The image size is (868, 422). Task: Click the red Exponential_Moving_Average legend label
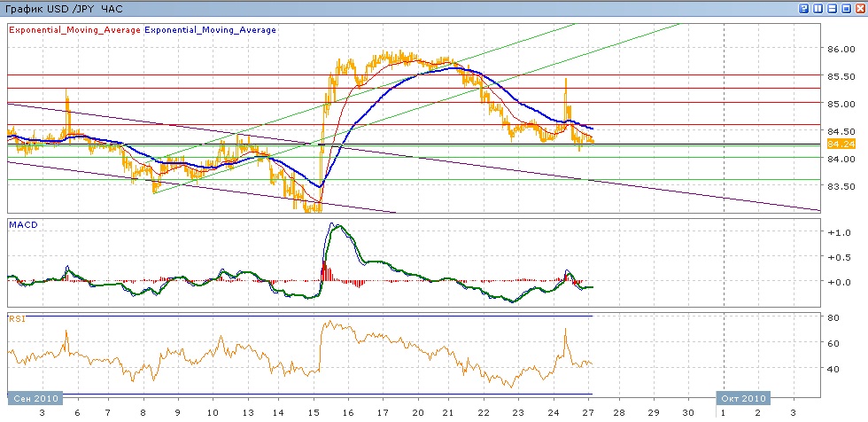click(x=74, y=29)
